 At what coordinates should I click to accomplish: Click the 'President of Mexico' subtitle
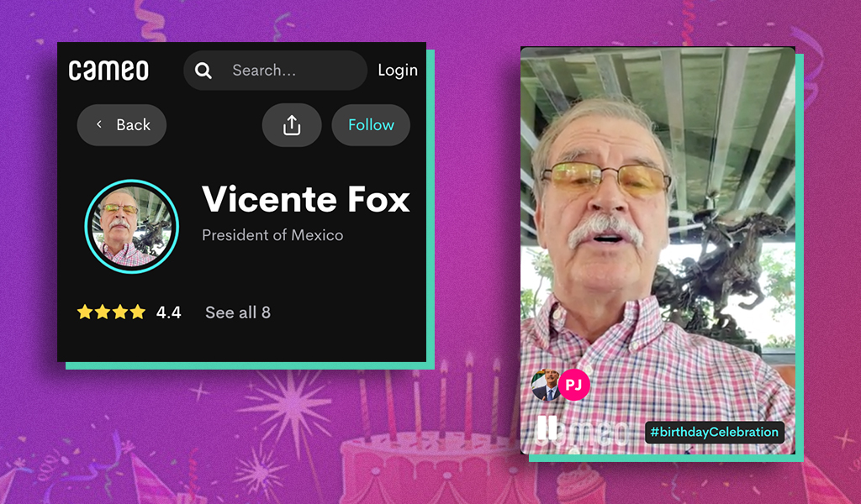[272, 235]
